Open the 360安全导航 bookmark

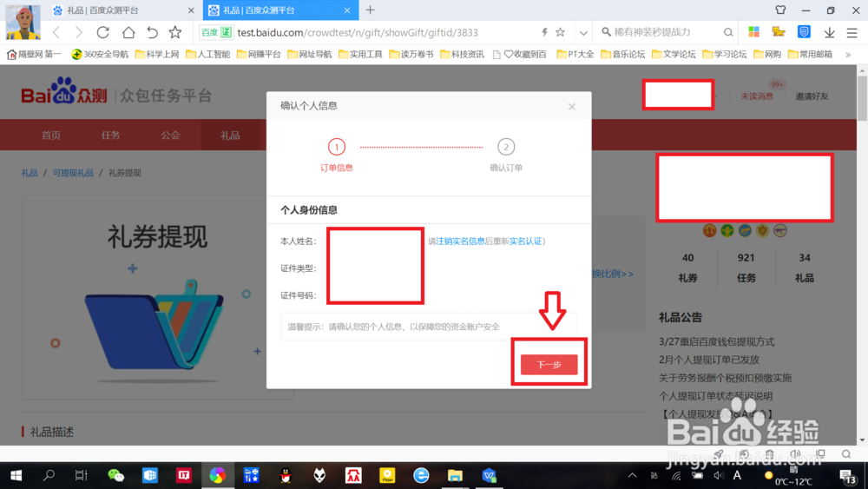tap(100, 54)
